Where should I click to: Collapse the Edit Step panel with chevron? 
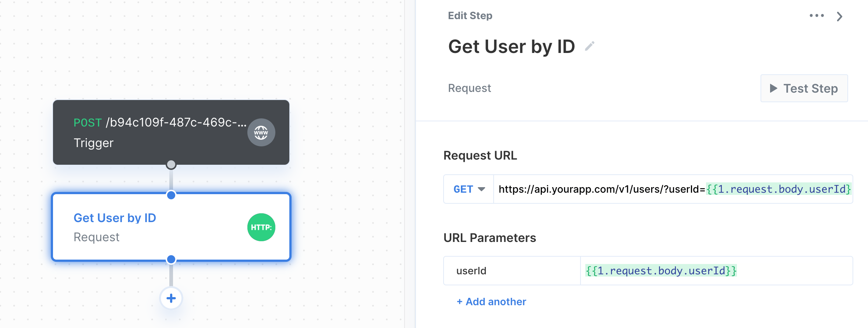point(839,16)
